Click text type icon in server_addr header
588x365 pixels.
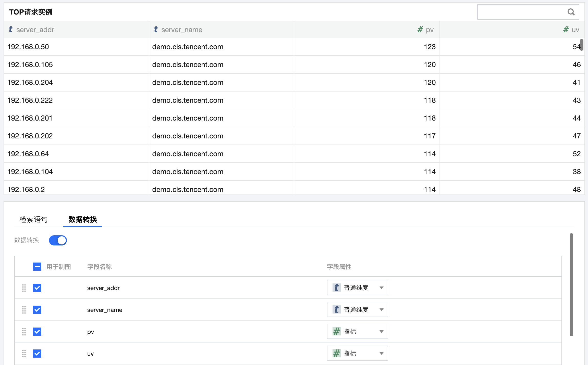tap(10, 30)
